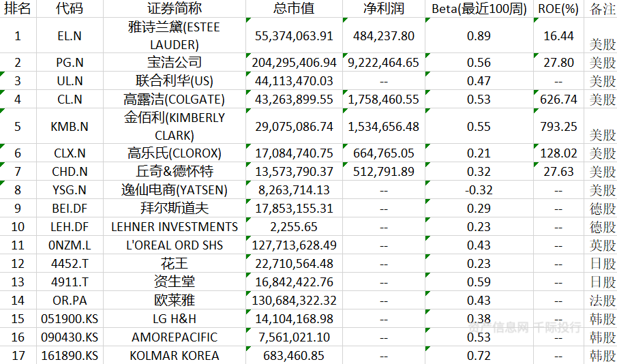Image resolution: width=617 pixels, height=364 pixels.
Task: Select the 丘奇&德怀特 name cell
Action: click(175, 172)
